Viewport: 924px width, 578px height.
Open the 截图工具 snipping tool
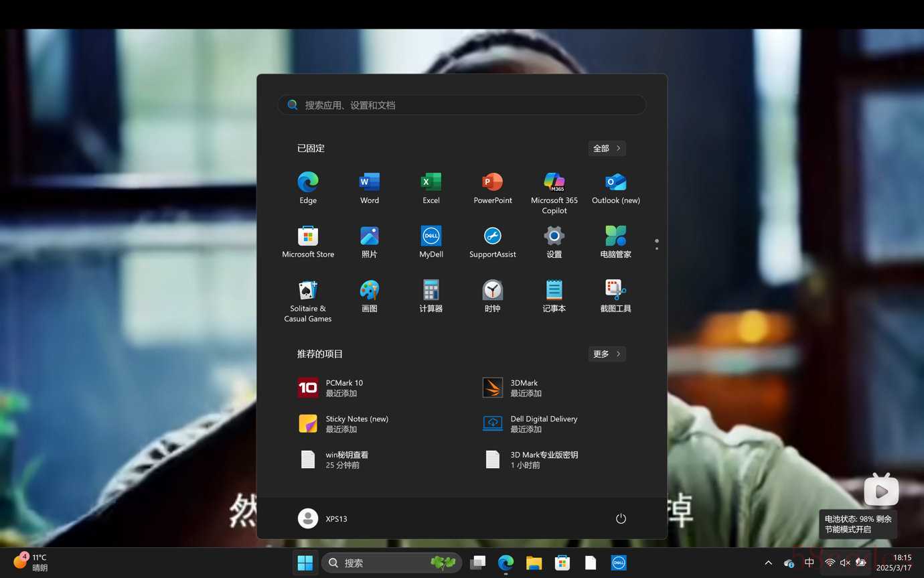616,296
